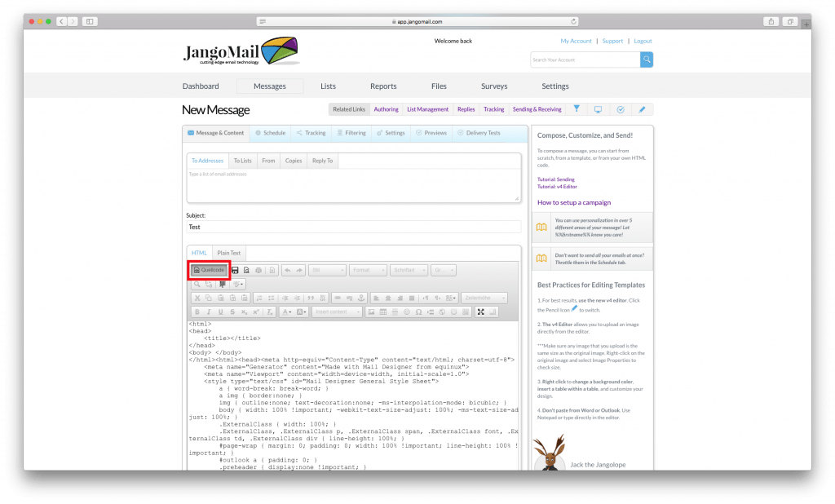
Task: Open the Tutorial: v4 Editor link
Action: pos(557,187)
